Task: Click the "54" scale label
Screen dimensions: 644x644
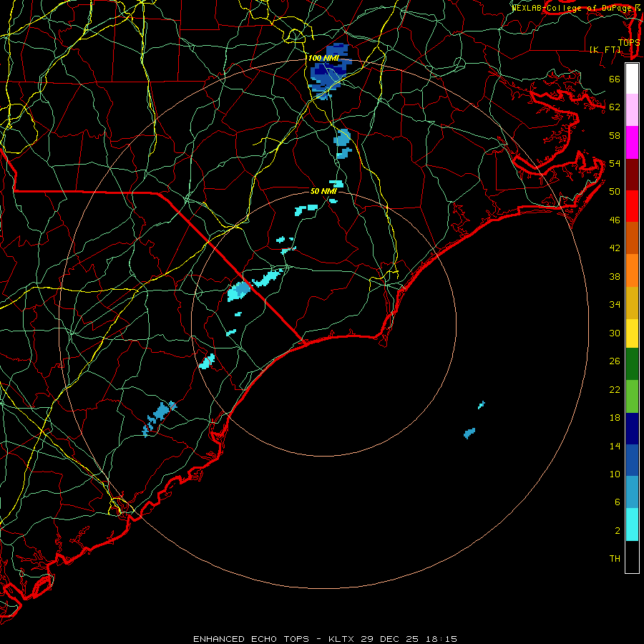Action: coord(615,163)
